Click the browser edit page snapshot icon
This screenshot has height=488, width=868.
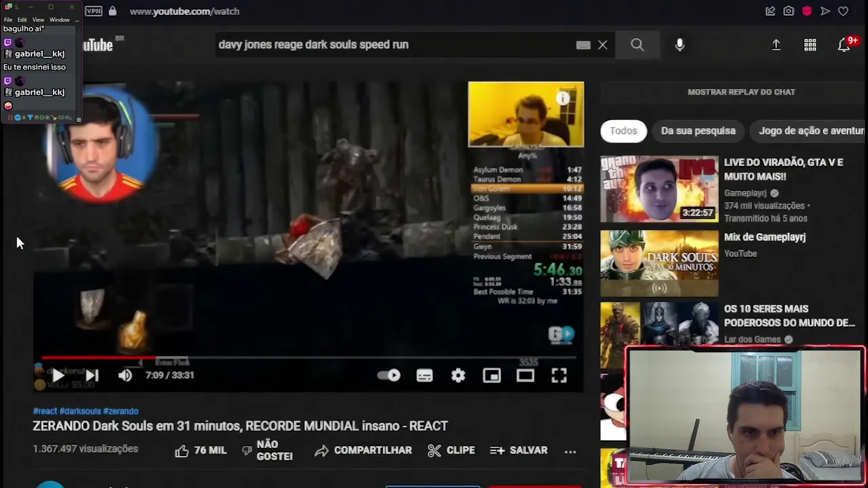tap(770, 11)
